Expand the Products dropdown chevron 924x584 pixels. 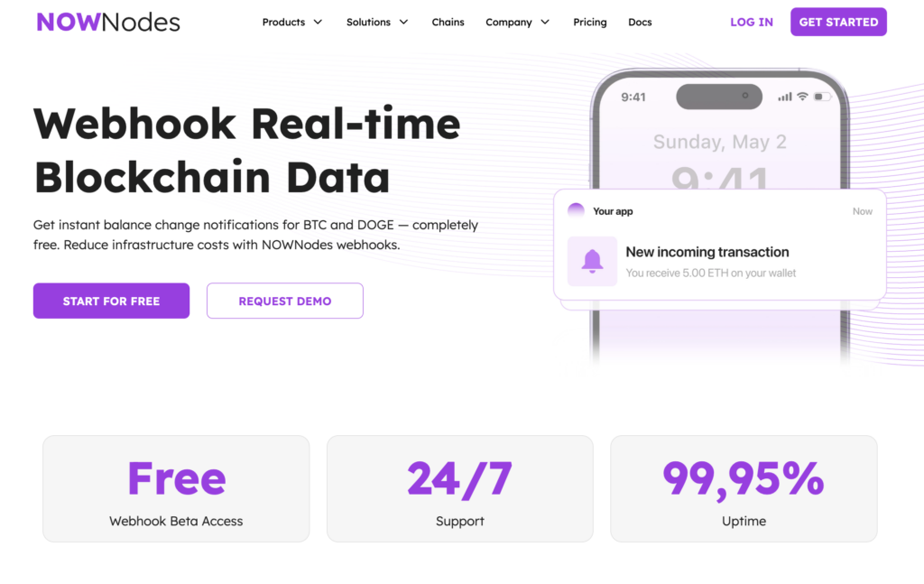tap(318, 23)
